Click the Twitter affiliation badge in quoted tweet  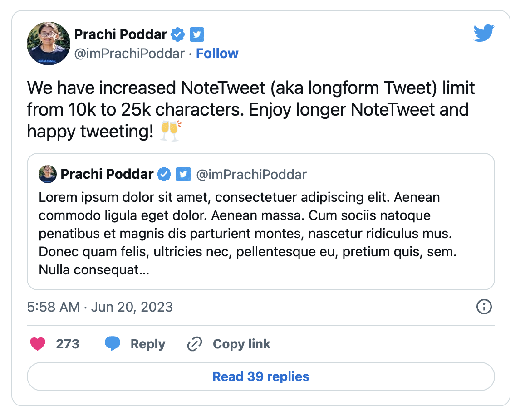click(183, 174)
